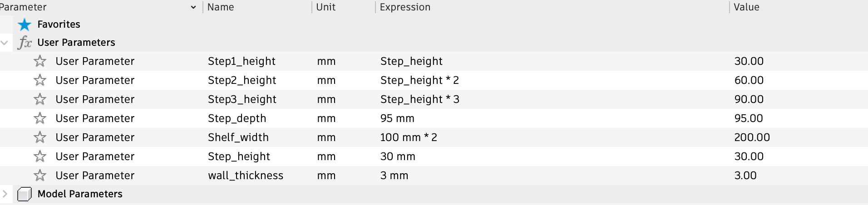Favorite the Step1_height parameter star
The image size is (868, 205).
[x=40, y=61]
